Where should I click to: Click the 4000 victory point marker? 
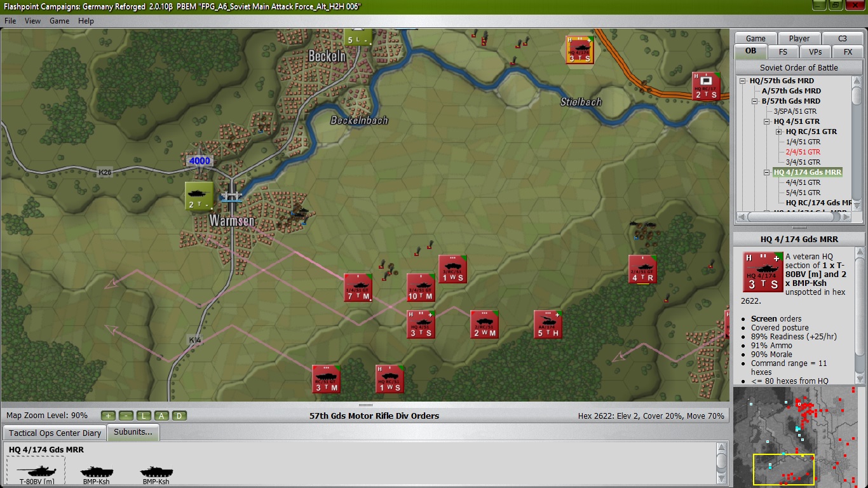click(x=200, y=161)
